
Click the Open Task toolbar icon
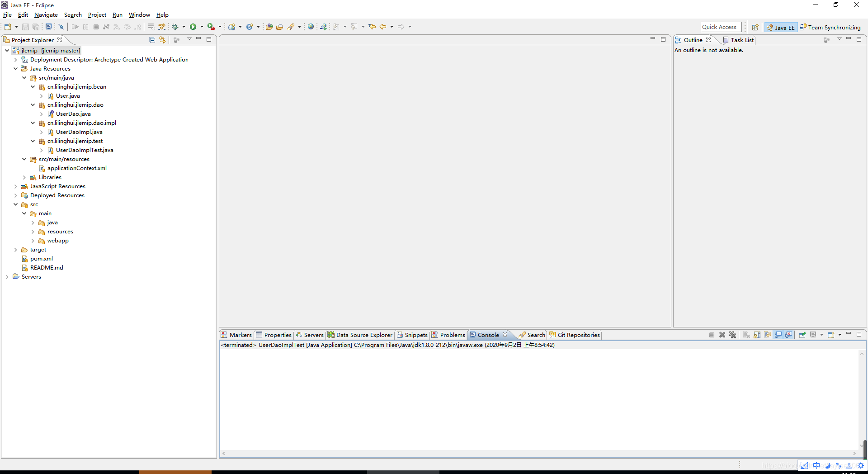279,27
